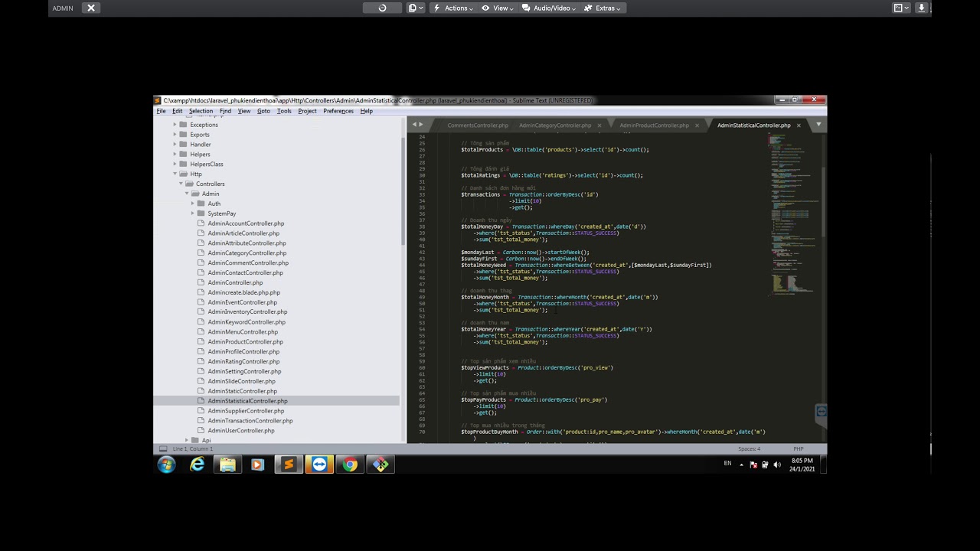The image size is (980, 551).
Task: Toggle side bar icon in Sublime status bar
Action: tap(162, 449)
